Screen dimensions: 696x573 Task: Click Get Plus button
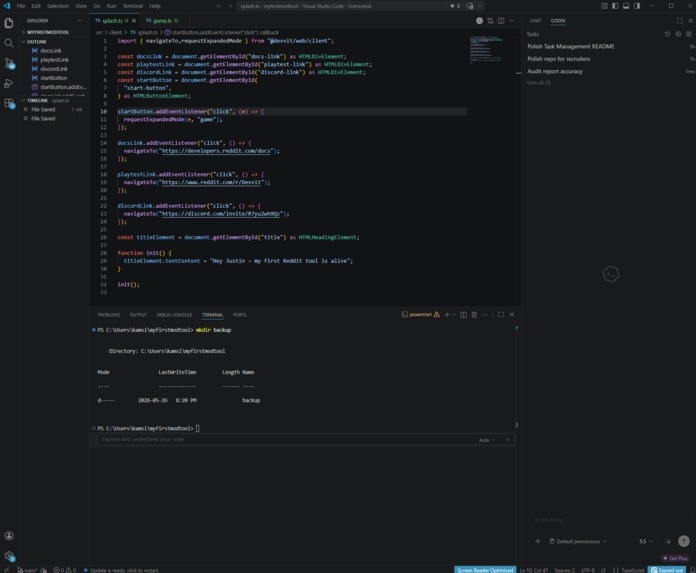coord(675,558)
